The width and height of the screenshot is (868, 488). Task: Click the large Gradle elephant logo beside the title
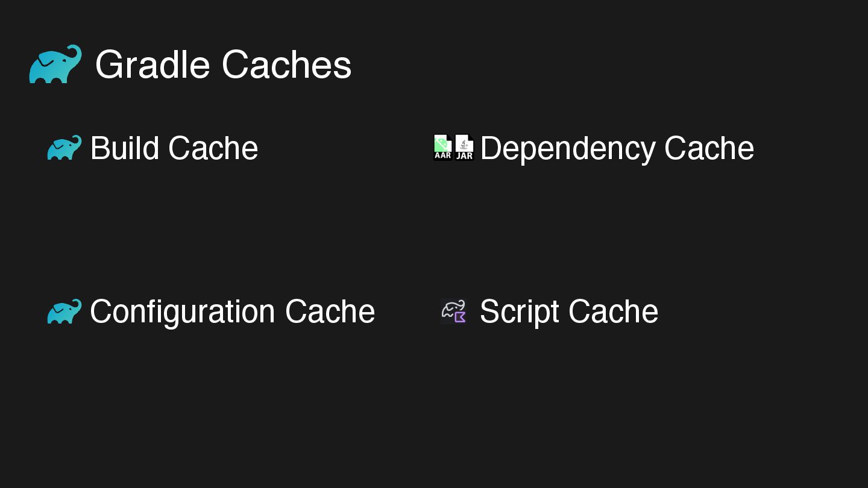point(55,64)
